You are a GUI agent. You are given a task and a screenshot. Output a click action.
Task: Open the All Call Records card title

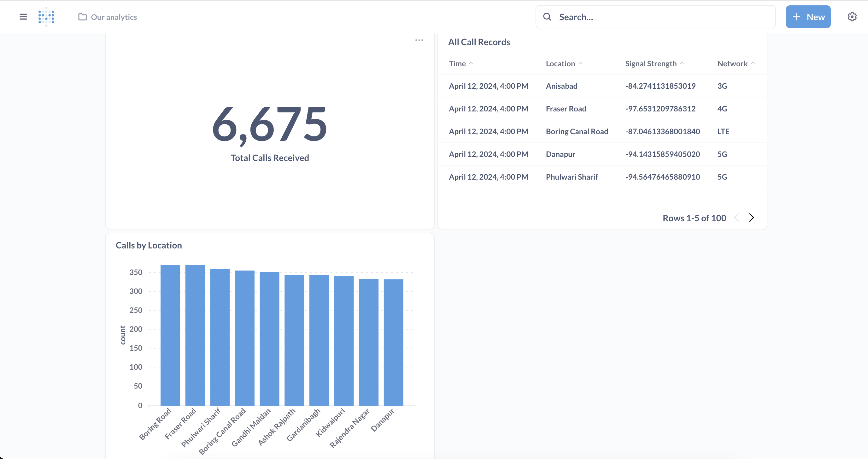click(x=479, y=42)
